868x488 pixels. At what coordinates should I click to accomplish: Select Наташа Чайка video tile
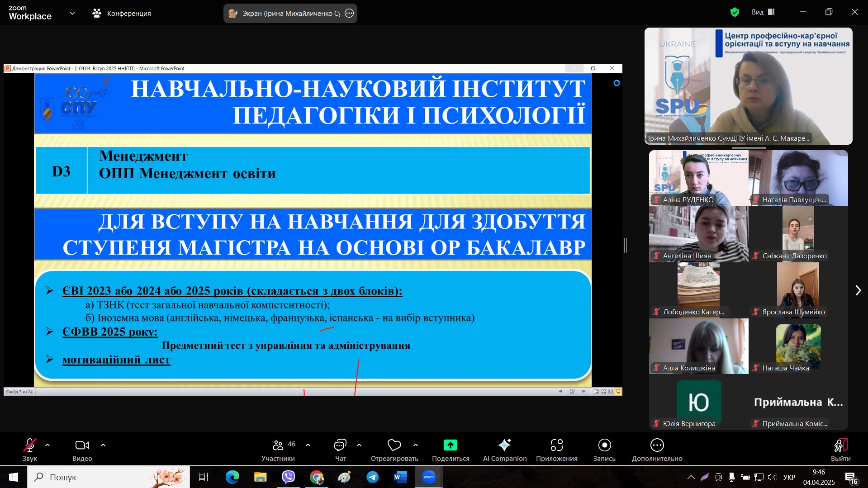pyautogui.click(x=798, y=346)
